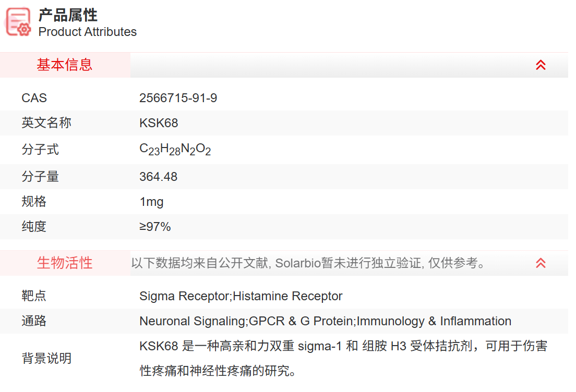Click the CAS number 2566715-91-9
The width and height of the screenshot is (576, 392).
(x=178, y=98)
